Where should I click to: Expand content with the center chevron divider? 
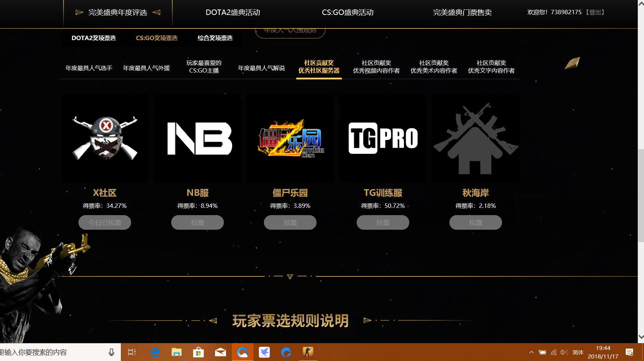(x=290, y=276)
